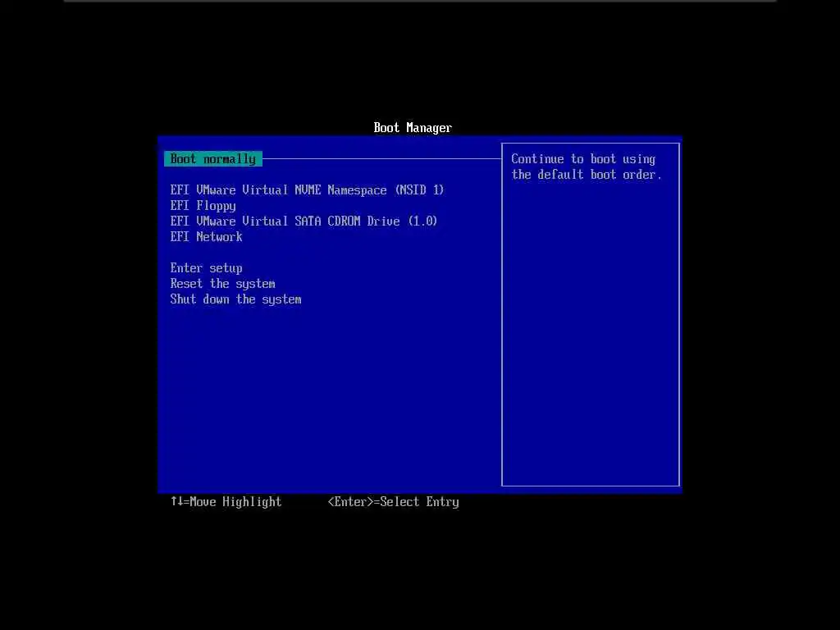840x630 pixels.
Task: Select Shut down the system
Action: click(235, 299)
